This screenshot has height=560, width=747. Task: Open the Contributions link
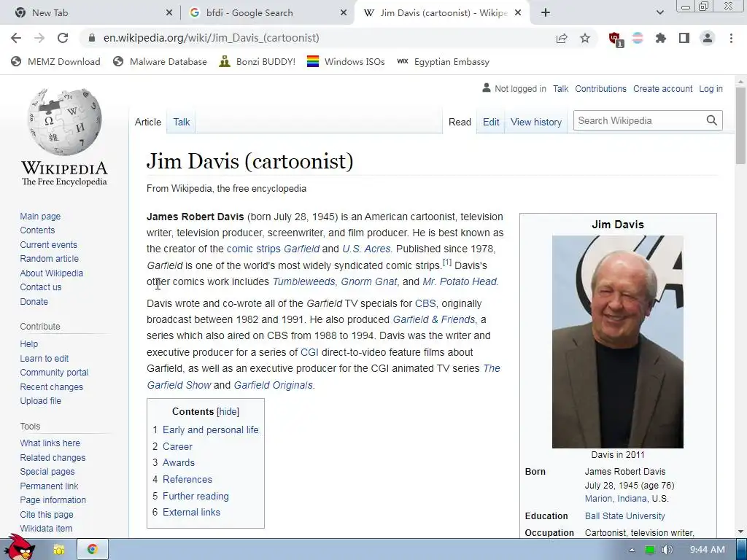click(601, 88)
